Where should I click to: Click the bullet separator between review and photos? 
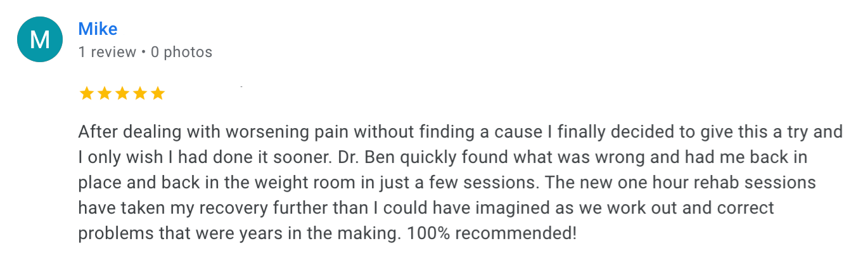coord(144,52)
